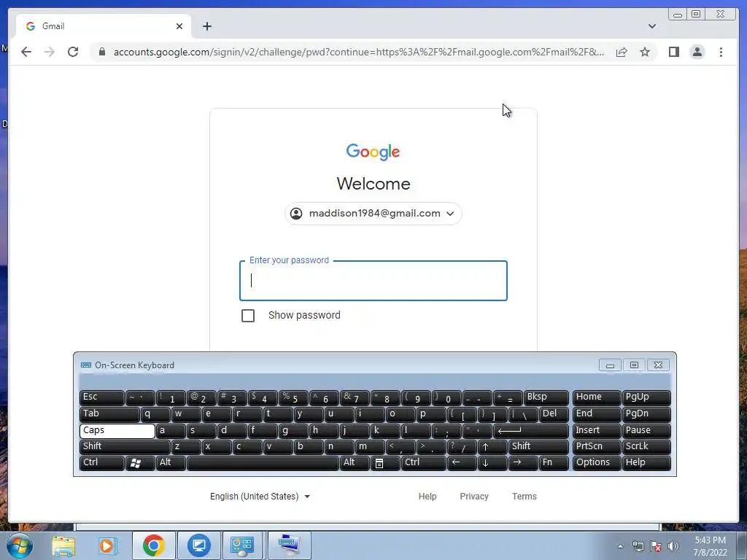Switch to Chrome in the taskbar
747x560 pixels.
click(x=153, y=545)
